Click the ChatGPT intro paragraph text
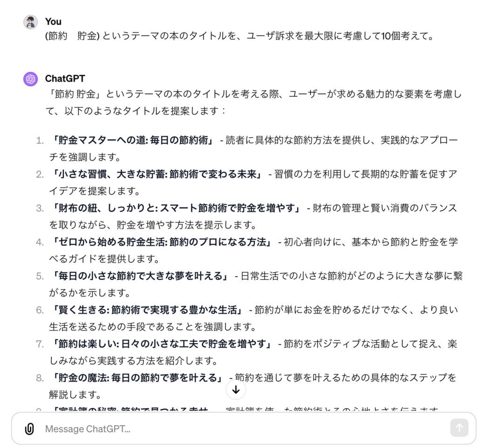Image resolution: width=477 pixels, height=448 pixels. pyautogui.click(x=254, y=102)
